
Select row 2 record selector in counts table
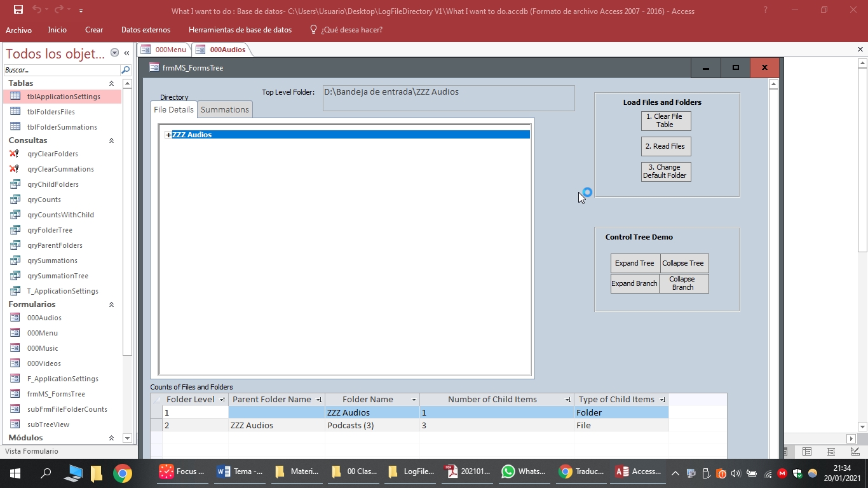tap(156, 425)
